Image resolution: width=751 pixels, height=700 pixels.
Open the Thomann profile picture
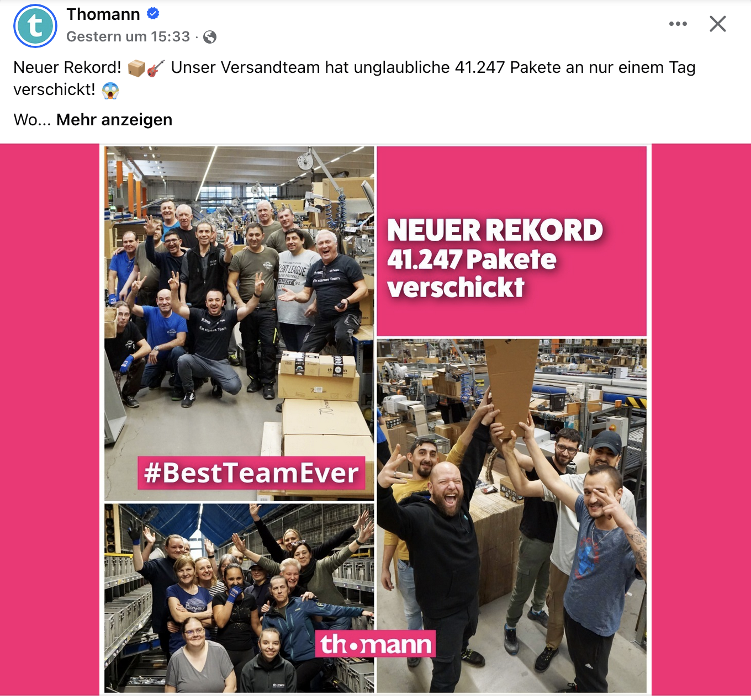(35, 26)
